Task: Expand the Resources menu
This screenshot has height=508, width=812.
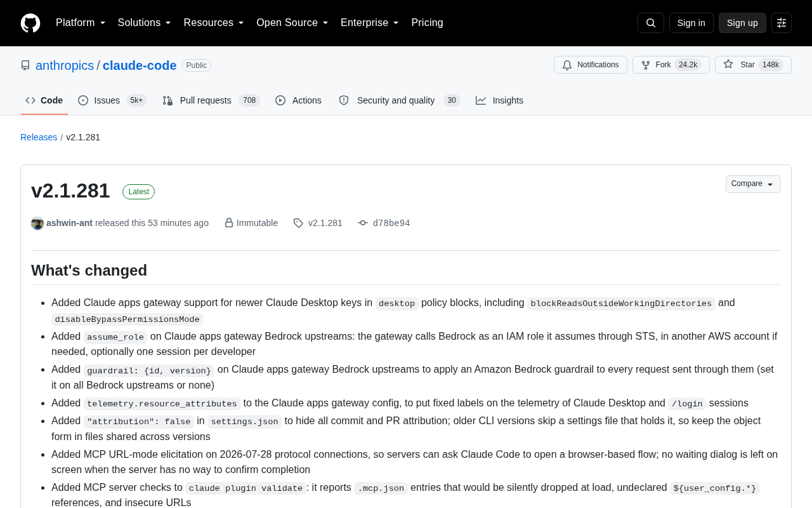Action: (214, 23)
